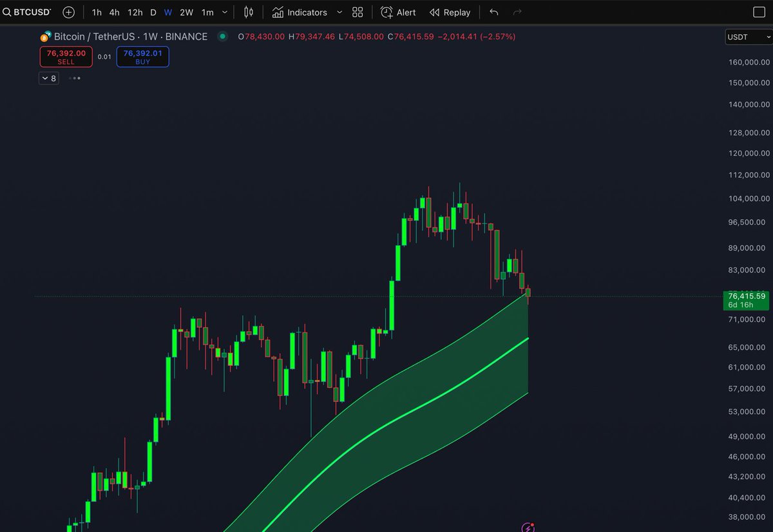Screen dimensions: 773x532
Task: Redo the chart action
Action: [x=517, y=12]
